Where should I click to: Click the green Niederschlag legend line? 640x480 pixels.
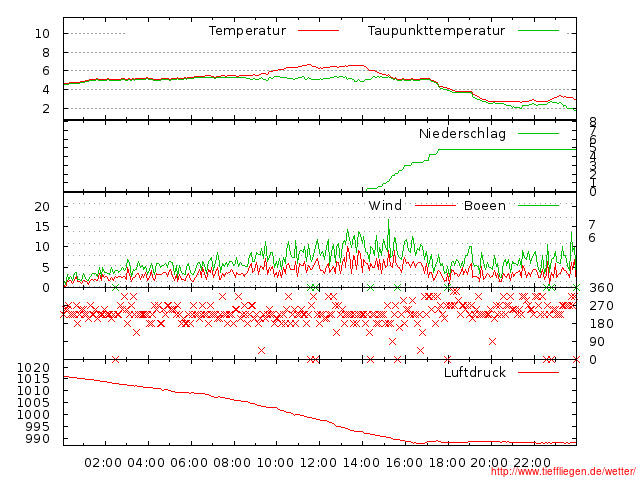click(538, 133)
